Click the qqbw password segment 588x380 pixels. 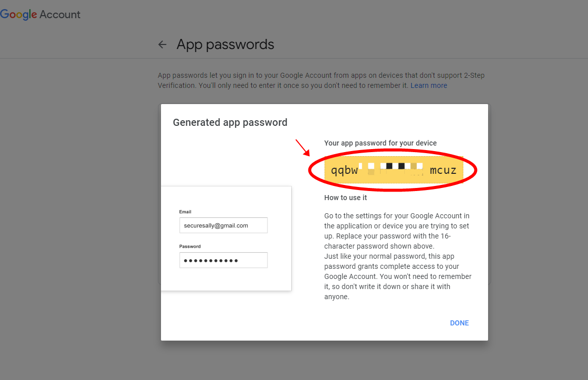click(344, 170)
